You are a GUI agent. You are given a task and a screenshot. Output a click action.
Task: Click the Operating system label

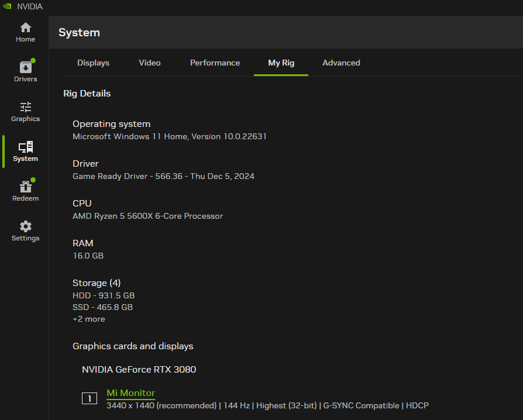tap(111, 124)
